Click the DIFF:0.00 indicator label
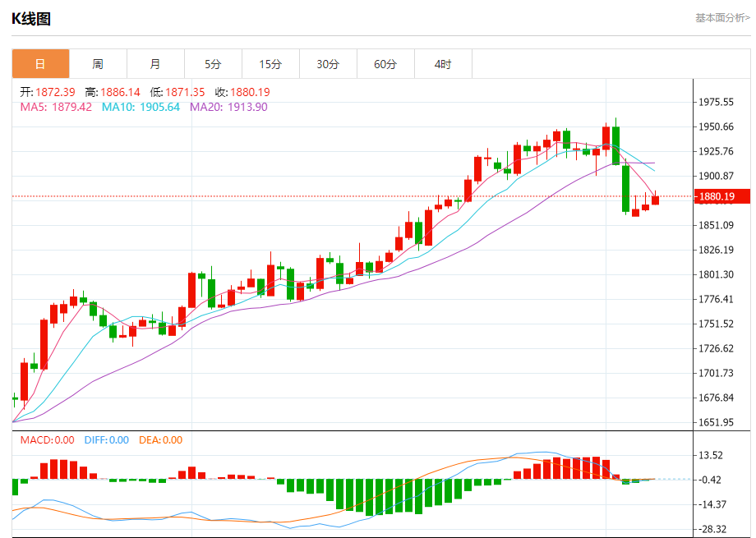This screenshot has width=756, height=538. click(x=107, y=440)
